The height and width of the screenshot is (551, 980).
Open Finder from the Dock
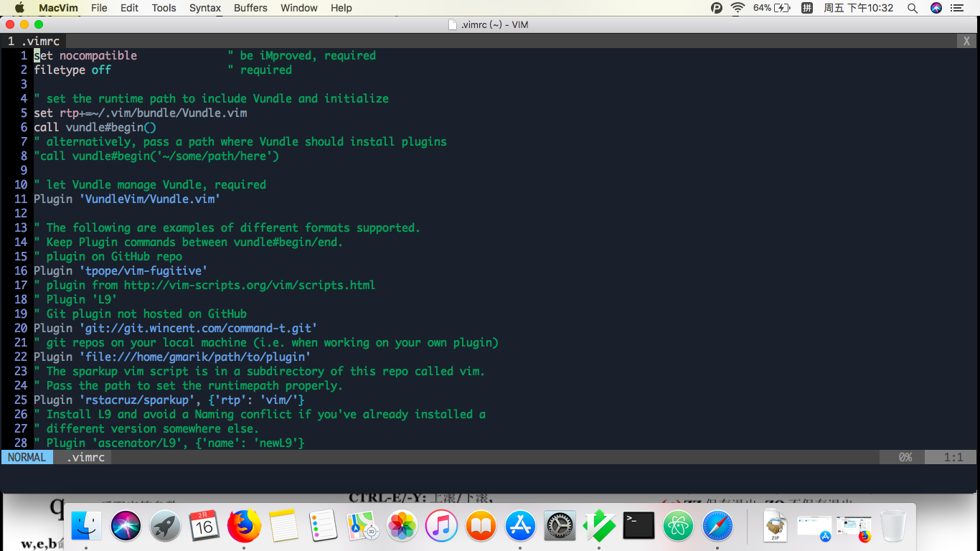point(87,526)
